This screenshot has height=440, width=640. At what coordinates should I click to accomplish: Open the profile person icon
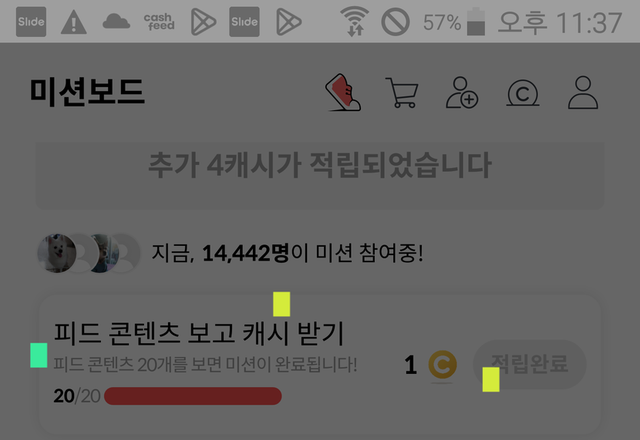click(x=583, y=93)
